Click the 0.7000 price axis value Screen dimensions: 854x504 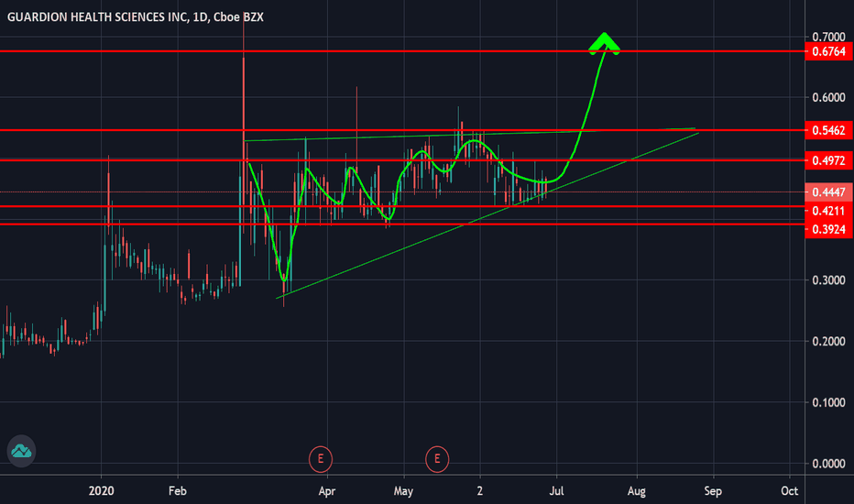(828, 37)
